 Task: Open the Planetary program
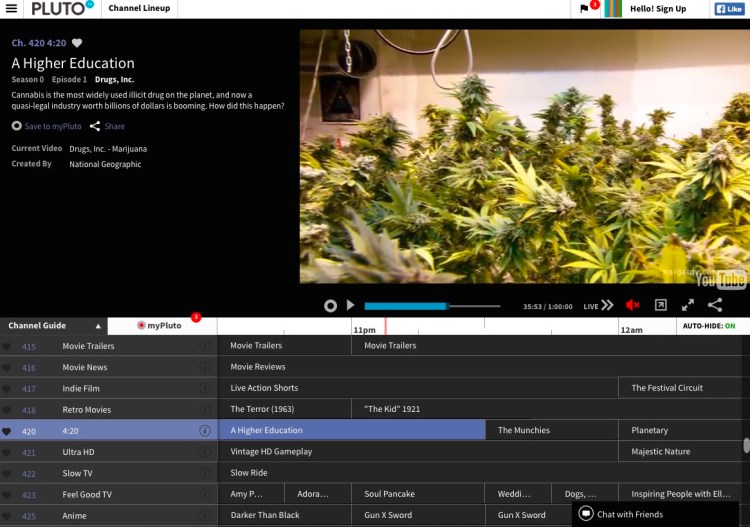point(680,430)
